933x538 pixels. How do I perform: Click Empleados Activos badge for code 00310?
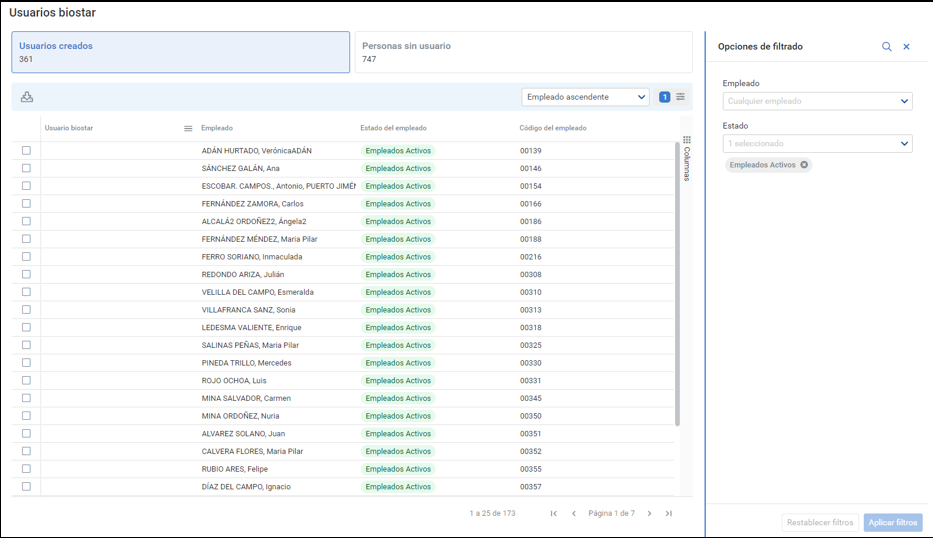[398, 292]
